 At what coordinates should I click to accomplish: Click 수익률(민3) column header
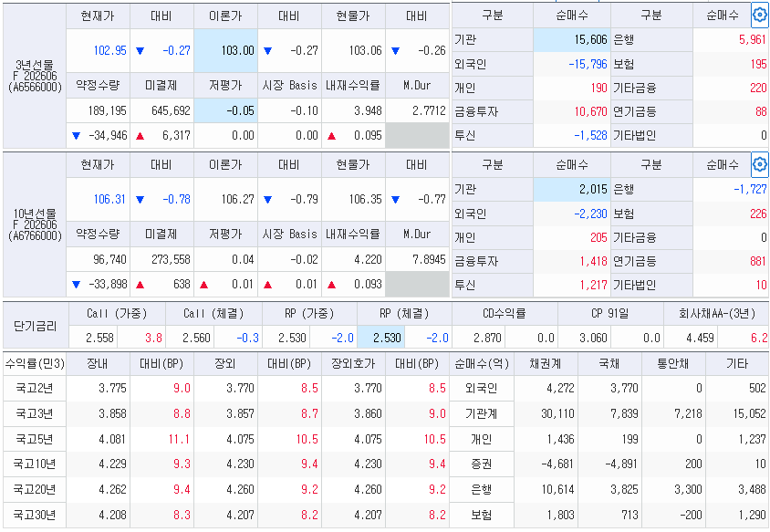click(35, 364)
